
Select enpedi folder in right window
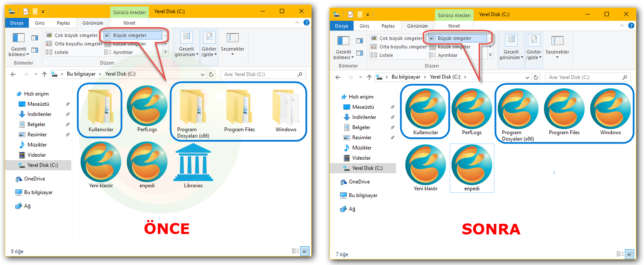472,168
